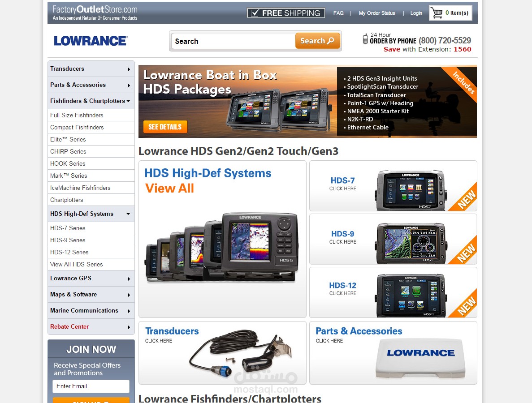The image size is (532, 403).
Task: Click the Lowrance sun cover image
Action: point(421,358)
